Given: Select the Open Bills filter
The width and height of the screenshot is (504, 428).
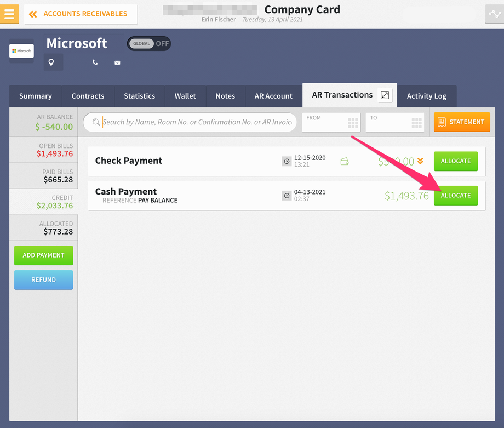Looking at the screenshot, I should tap(43, 150).
